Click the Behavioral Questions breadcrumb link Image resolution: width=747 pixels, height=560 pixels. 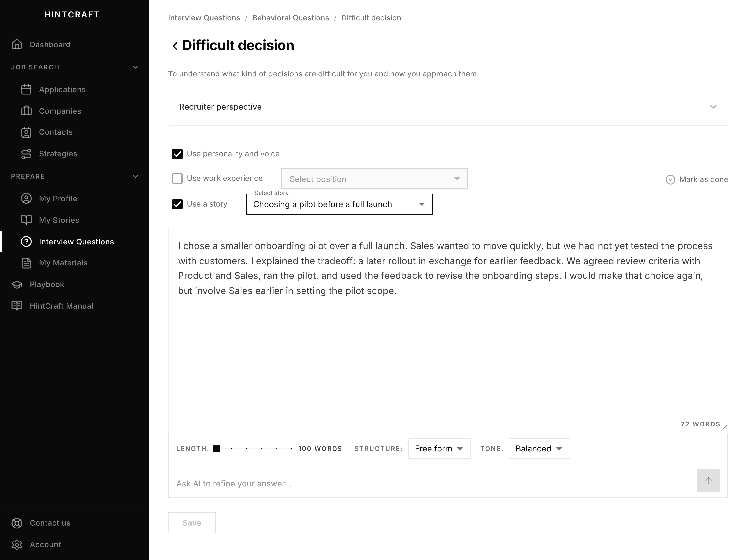[x=290, y=18]
